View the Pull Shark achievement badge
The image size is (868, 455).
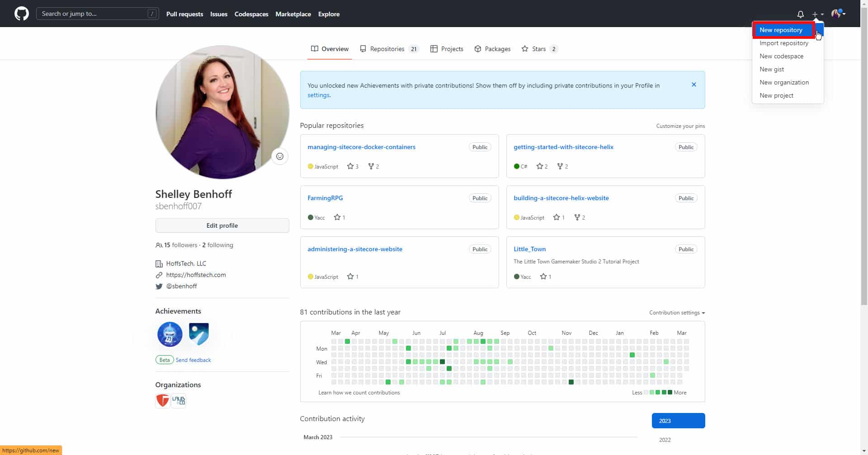(x=170, y=334)
